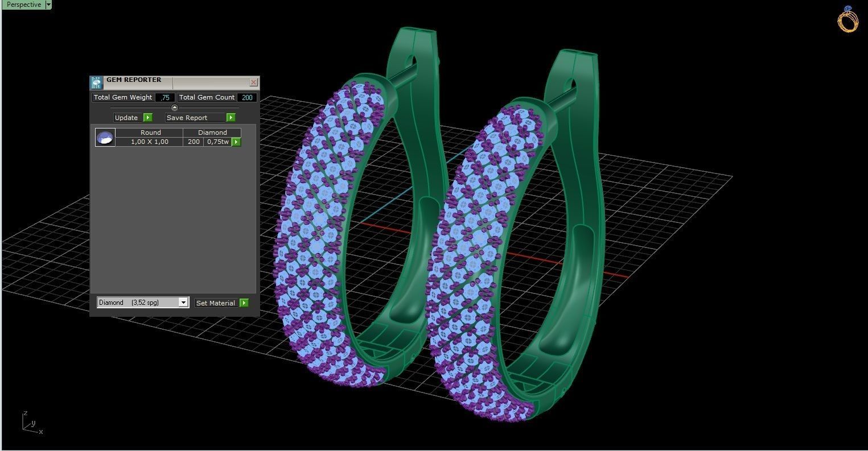Click the Matrix ring logo icon

848,19
